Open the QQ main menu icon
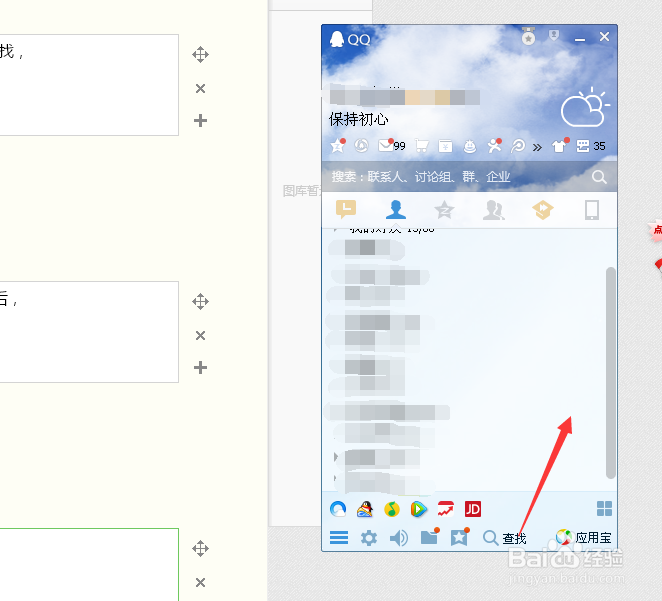This screenshot has height=601, width=662. click(x=339, y=538)
